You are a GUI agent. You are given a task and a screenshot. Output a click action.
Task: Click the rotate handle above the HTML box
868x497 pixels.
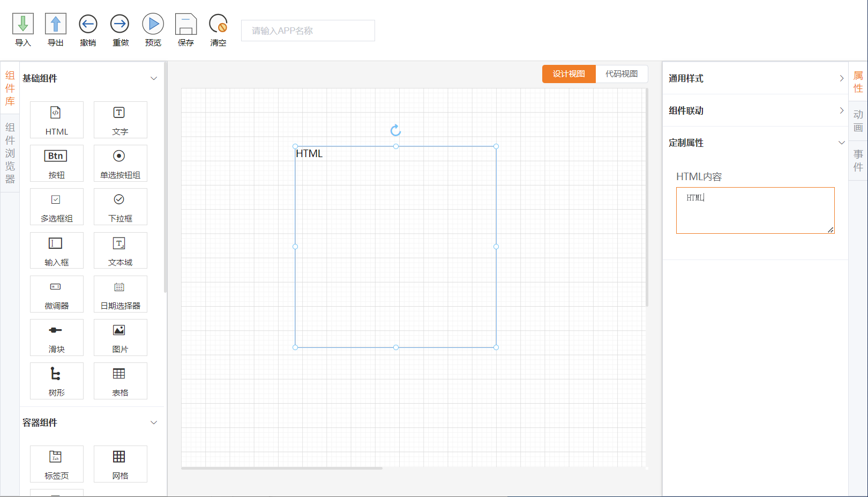pos(395,130)
